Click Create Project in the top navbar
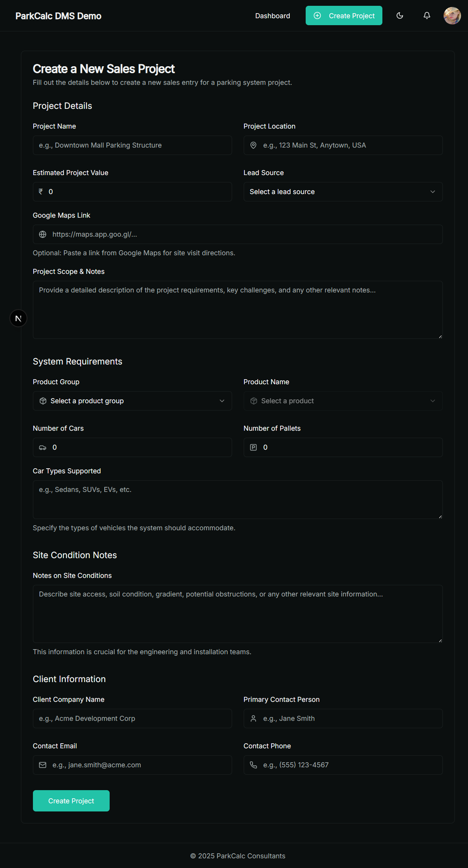The width and height of the screenshot is (468, 868). (x=344, y=15)
